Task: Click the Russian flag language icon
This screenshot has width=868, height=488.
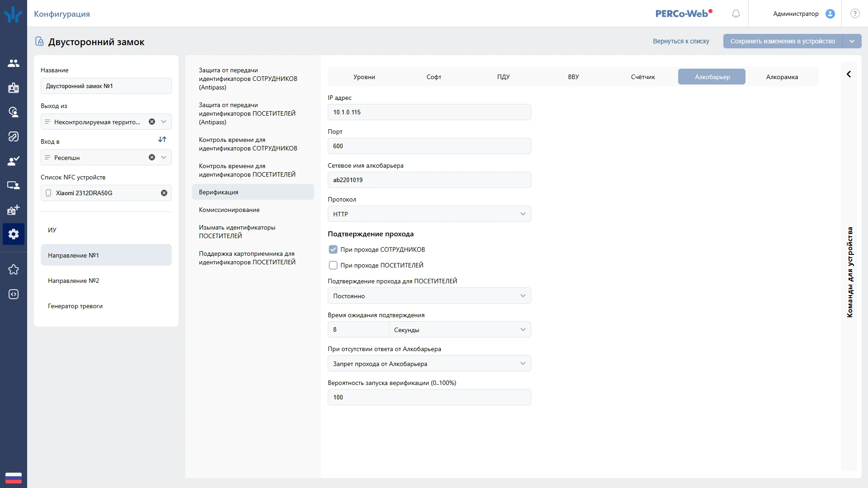Action: pos(14,478)
